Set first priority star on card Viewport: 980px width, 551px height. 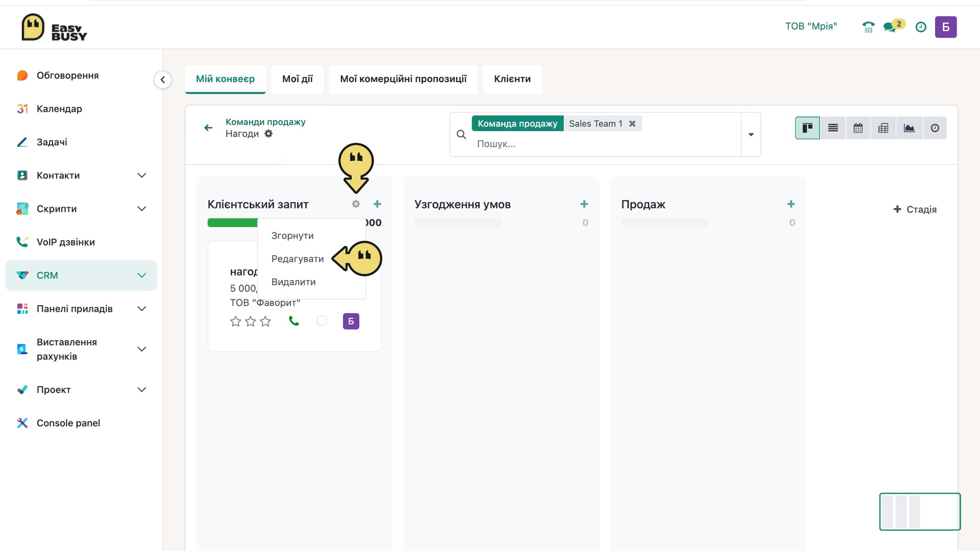click(235, 321)
